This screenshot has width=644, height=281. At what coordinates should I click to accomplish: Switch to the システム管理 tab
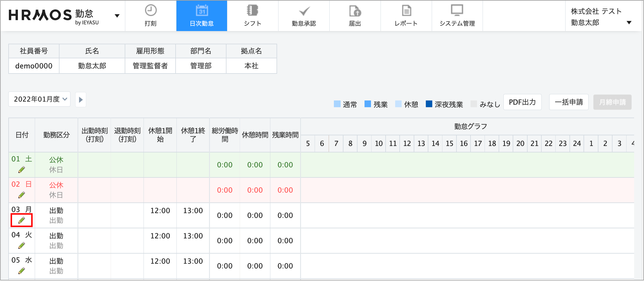pyautogui.click(x=457, y=16)
